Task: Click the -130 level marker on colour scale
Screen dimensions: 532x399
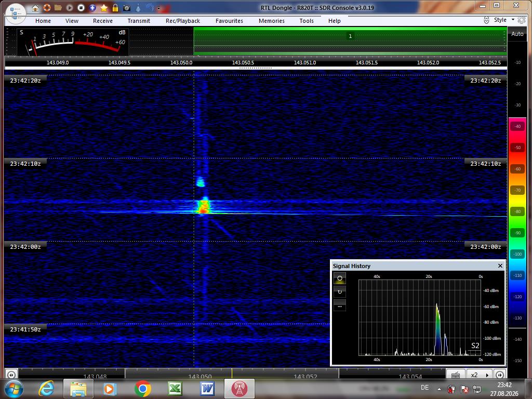Action: click(517, 318)
